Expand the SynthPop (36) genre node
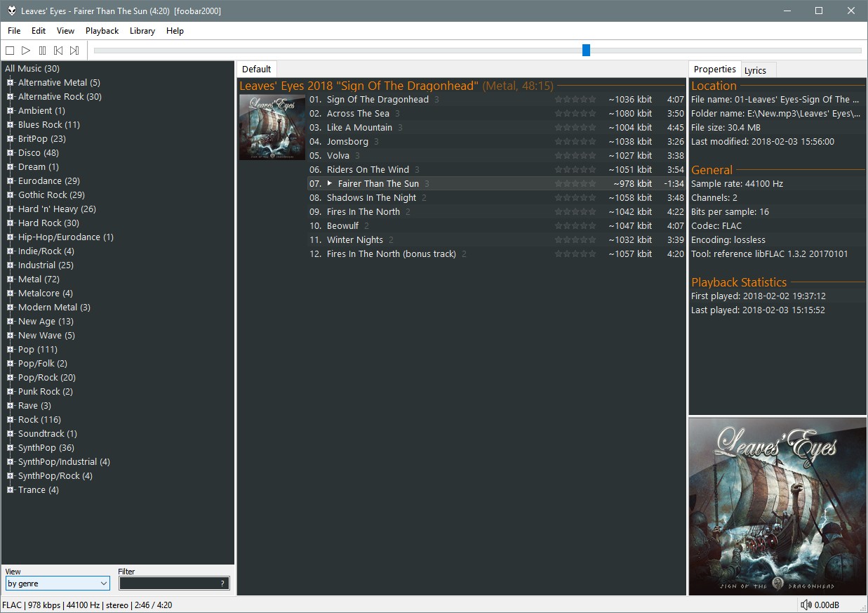868x613 pixels. tap(11, 448)
